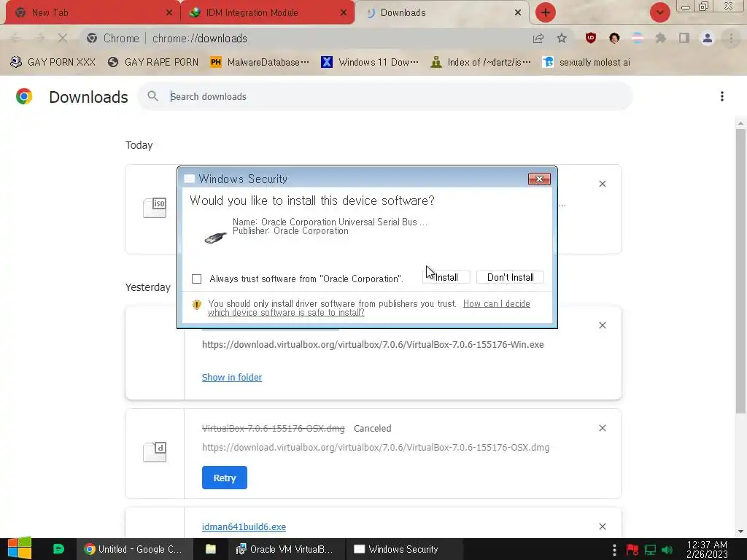Open the green chat app taskbar icon
747x560 pixels.
[58, 549]
